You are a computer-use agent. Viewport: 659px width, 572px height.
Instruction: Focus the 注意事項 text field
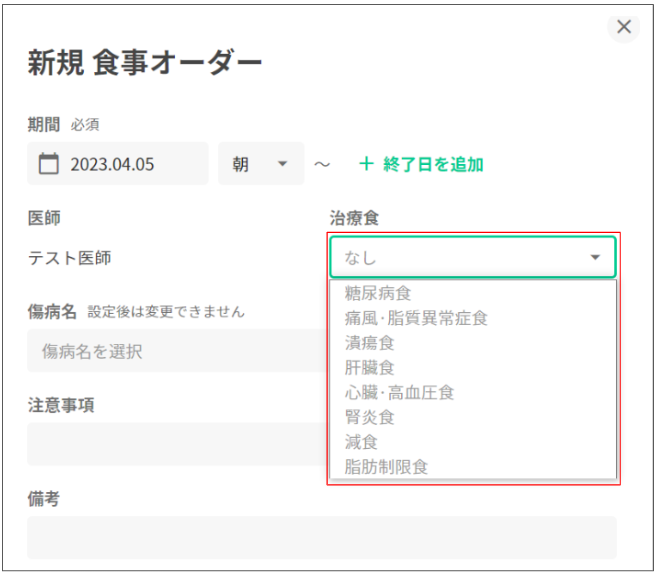pos(170,443)
